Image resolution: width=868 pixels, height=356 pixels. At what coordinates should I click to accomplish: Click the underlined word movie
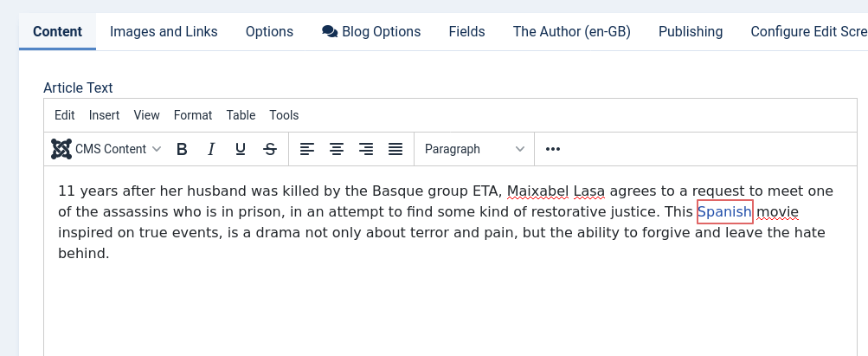click(x=778, y=212)
